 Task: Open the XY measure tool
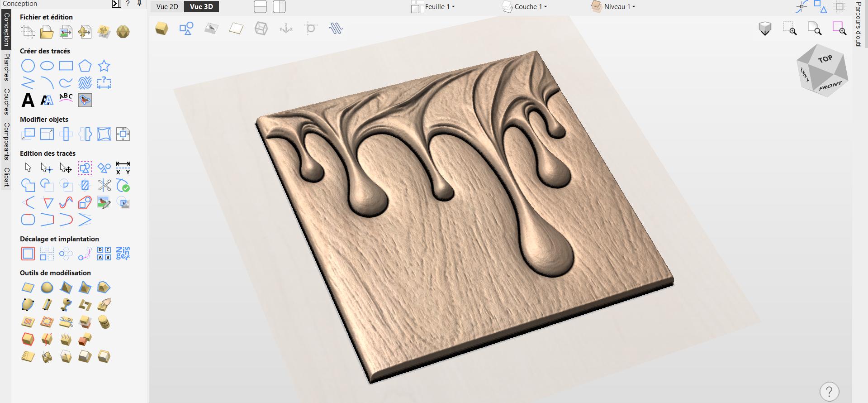pyautogui.click(x=123, y=168)
